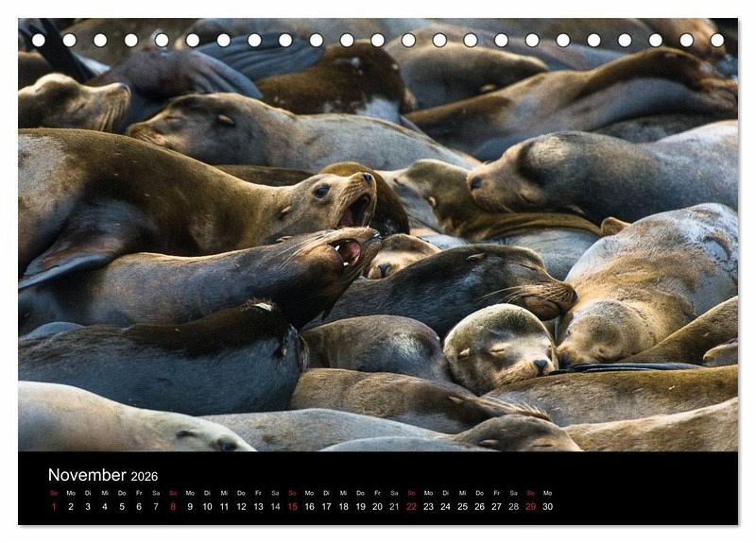
Task: Click the year 2026 label
Action: [145, 477]
